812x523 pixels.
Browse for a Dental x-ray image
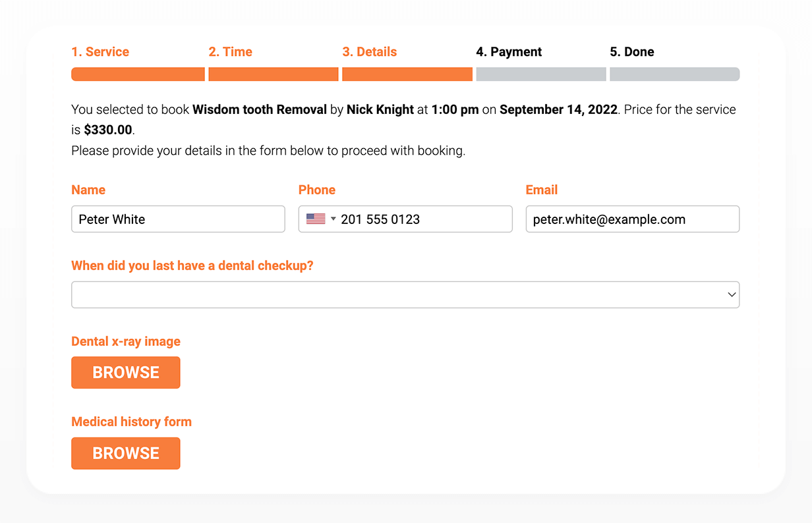[x=126, y=373]
